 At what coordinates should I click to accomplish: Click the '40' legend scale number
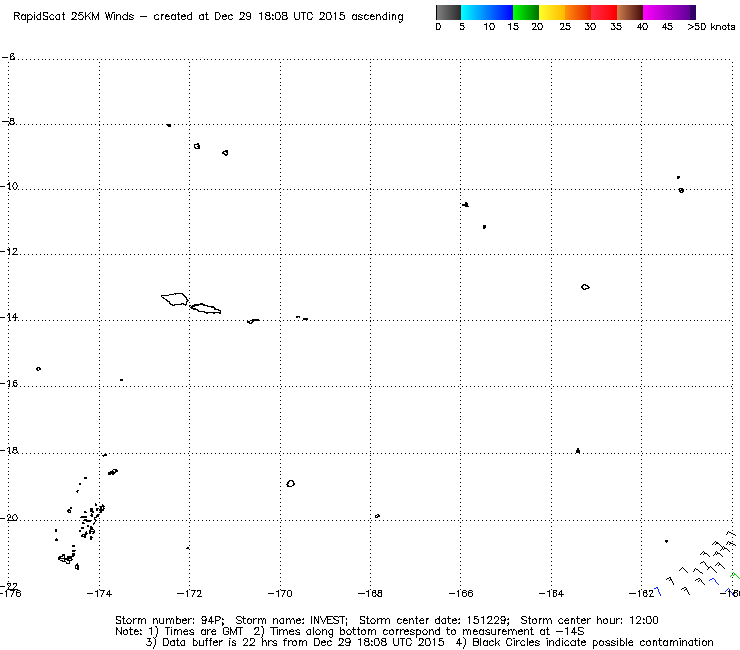pos(642,27)
